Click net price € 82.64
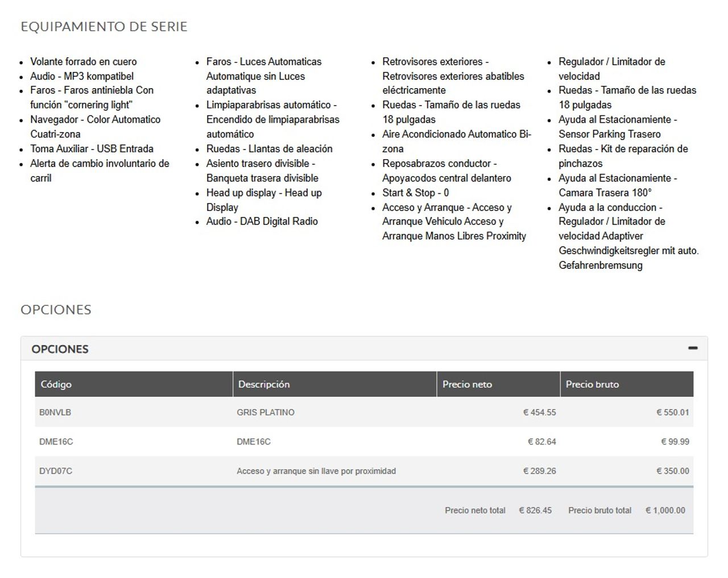The image size is (728, 578). pyautogui.click(x=541, y=442)
